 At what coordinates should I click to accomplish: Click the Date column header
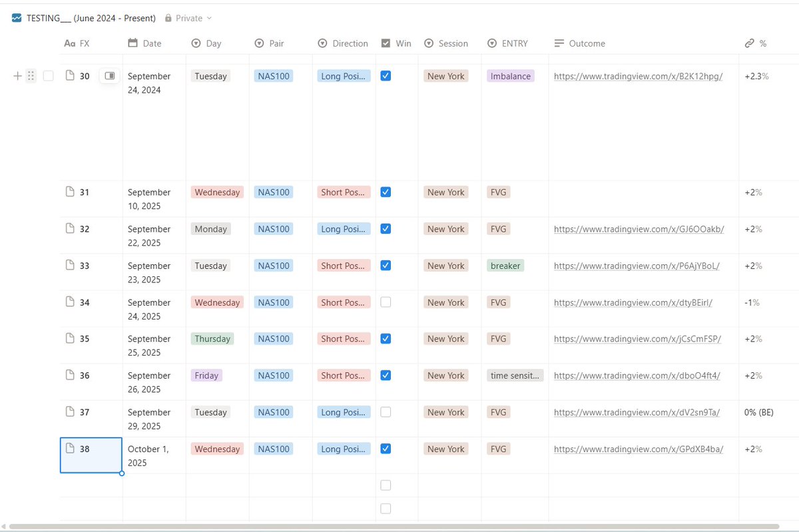pyautogui.click(x=145, y=43)
